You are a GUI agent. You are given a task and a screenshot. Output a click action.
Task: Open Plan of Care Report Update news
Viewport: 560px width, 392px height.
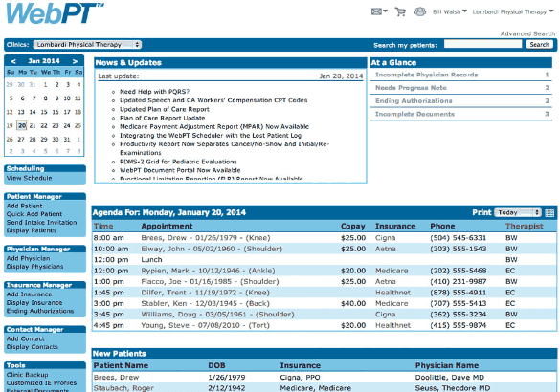click(162, 118)
